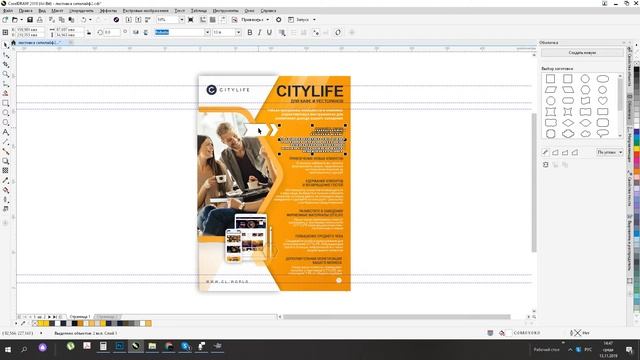Image resolution: width=640 pixels, height=360 pixels.
Task: Select the Freehand drawing tool
Action: 6,84
